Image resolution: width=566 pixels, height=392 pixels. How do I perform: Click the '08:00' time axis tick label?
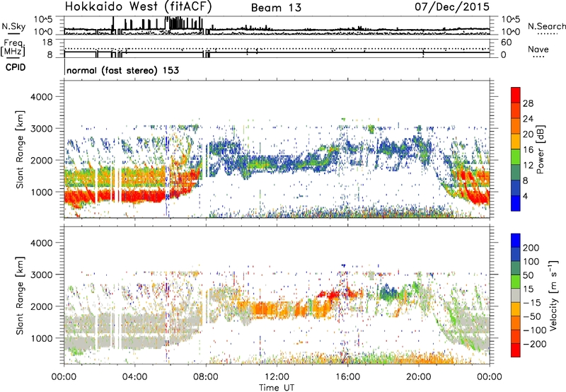click(206, 377)
